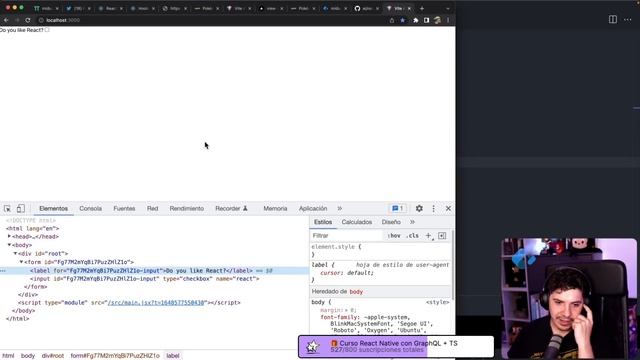Image resolution: width=640 pixels, height=360 pixels.
Task: Select the label breadcrumb
Action: (173, 356)
